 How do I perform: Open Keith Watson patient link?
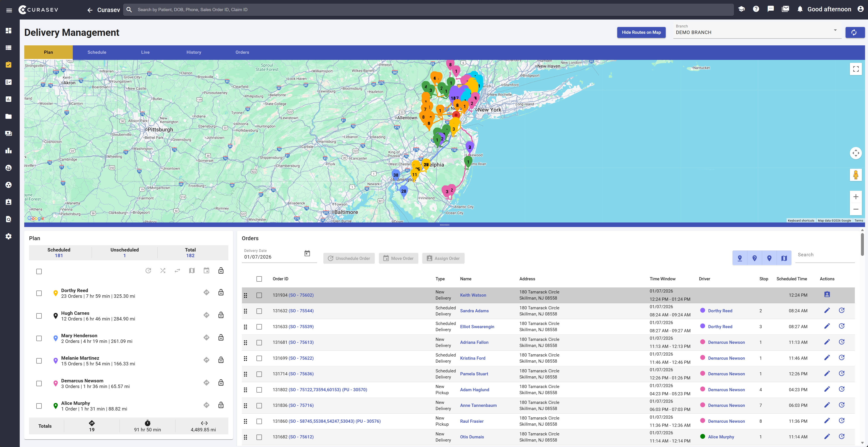pos(473,295)
